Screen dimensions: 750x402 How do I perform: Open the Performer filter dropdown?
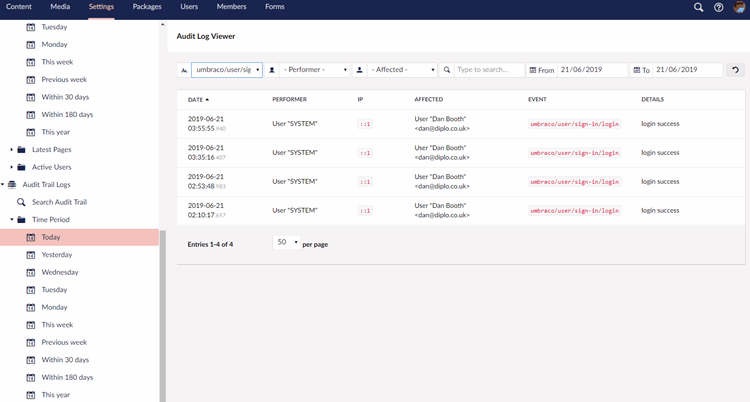pyautogui.click(x=315, y=70)
